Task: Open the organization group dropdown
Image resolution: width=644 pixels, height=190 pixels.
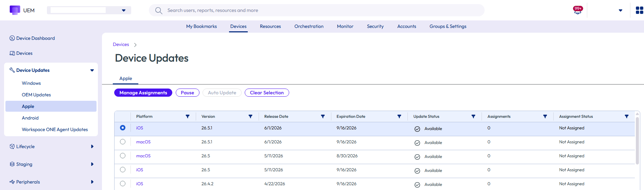Action: point(89,10)
